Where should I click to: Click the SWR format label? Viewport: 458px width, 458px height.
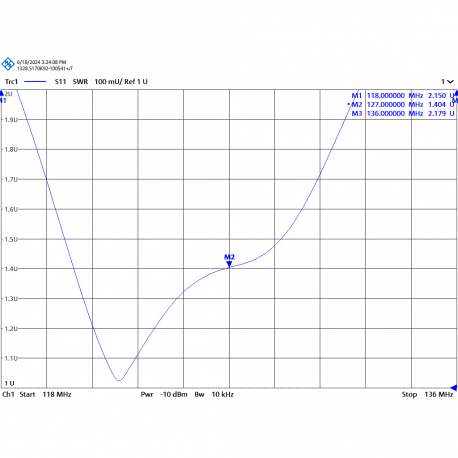[x=80, y=82]
